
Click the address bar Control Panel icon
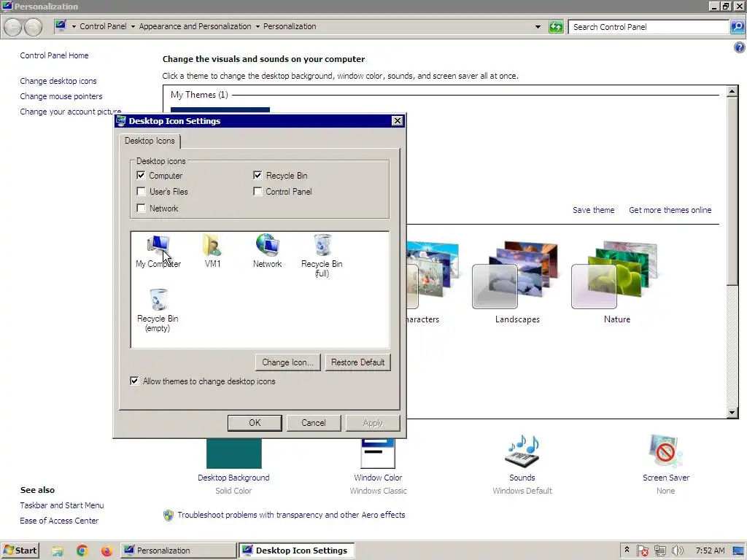point(61,26)
